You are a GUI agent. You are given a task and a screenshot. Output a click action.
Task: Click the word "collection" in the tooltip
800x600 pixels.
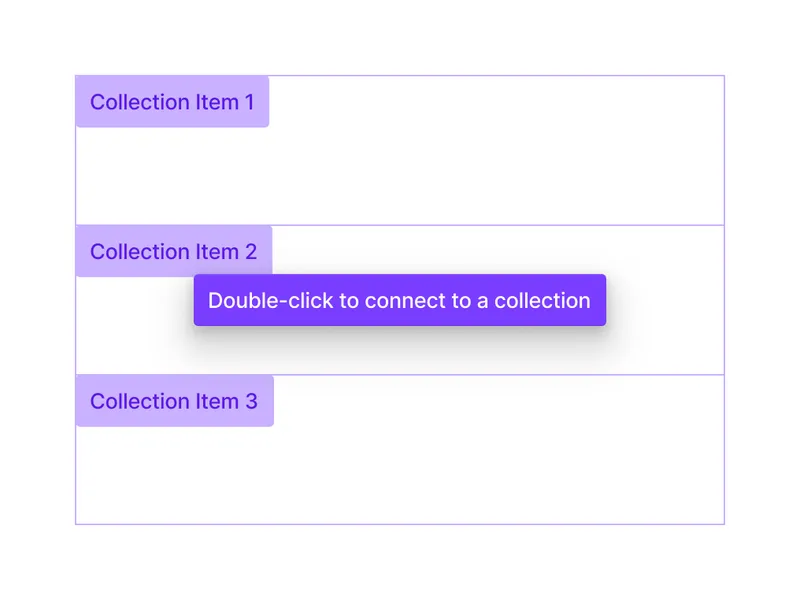click(542, 300)
